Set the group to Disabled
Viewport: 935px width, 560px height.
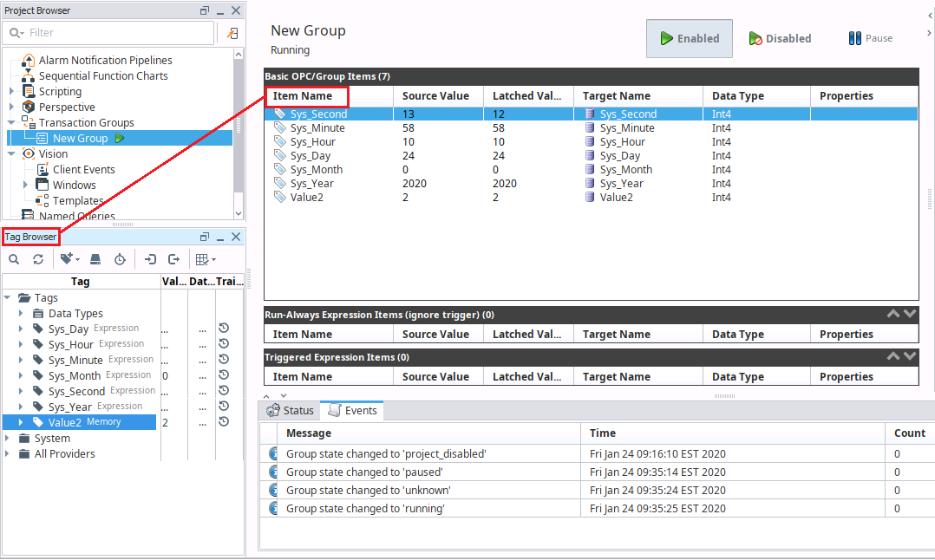[x=780, y=38]
